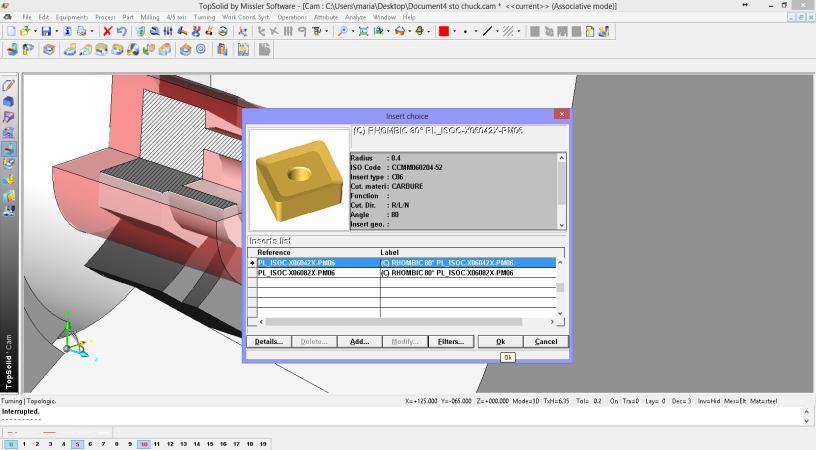Click the greyed Modify... button
The height and width of the screenshot is (450, 816).
point(404,341)
